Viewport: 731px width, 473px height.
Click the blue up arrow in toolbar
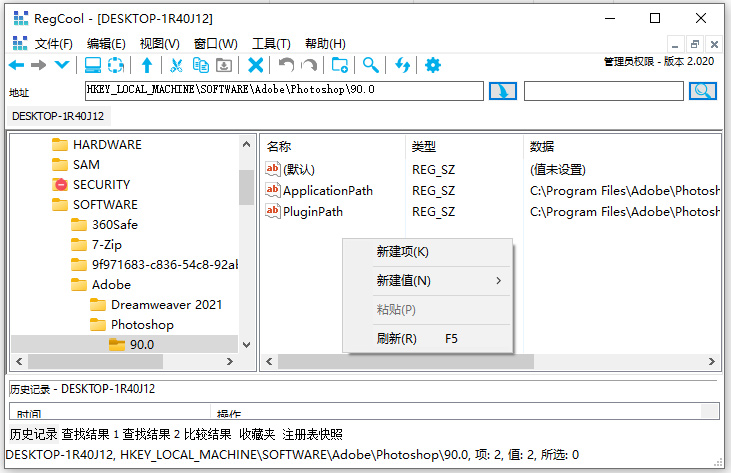[147, 65]
